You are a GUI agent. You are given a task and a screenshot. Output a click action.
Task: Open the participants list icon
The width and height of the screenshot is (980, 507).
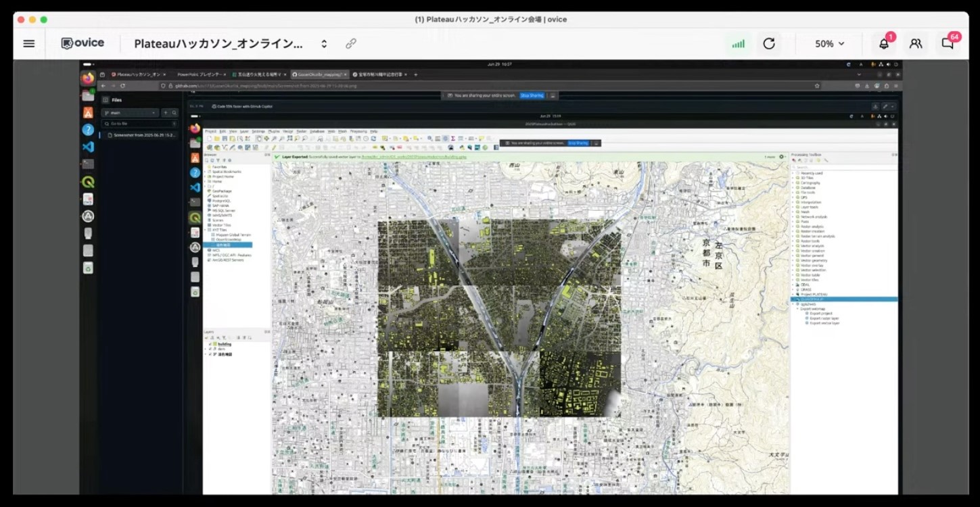click(915, 43)
